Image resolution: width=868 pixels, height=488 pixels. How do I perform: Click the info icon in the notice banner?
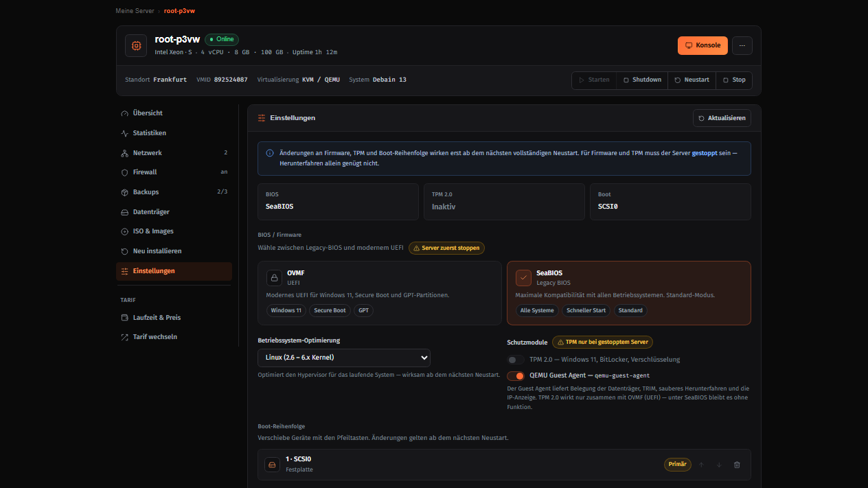coord(270,153)
